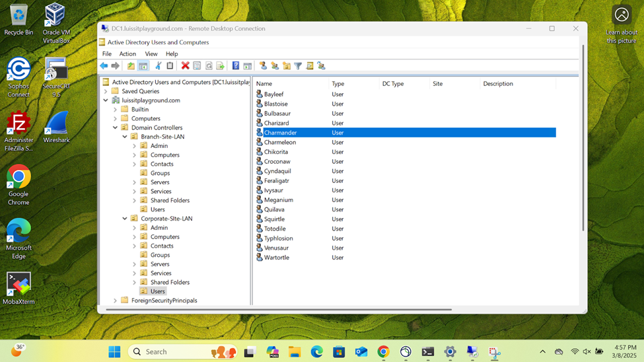The height and width of the screenshot is (362, 644).
Task: Expand Servers under Corporate-SIte-LAN
Action: point(134,264)
